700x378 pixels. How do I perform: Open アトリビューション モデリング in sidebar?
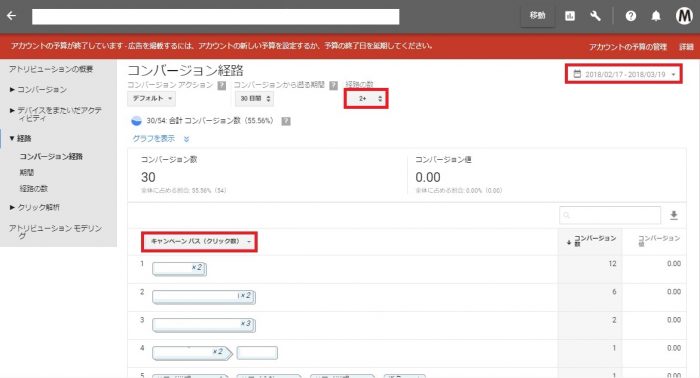click(55, 232)
